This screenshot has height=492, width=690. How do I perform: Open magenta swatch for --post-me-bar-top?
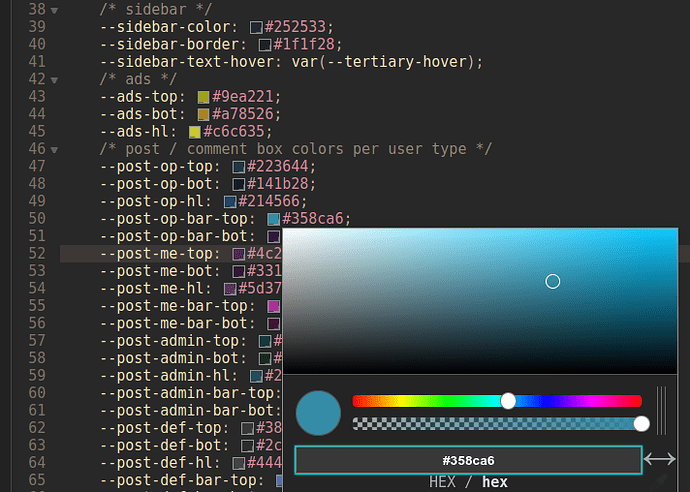274,306
